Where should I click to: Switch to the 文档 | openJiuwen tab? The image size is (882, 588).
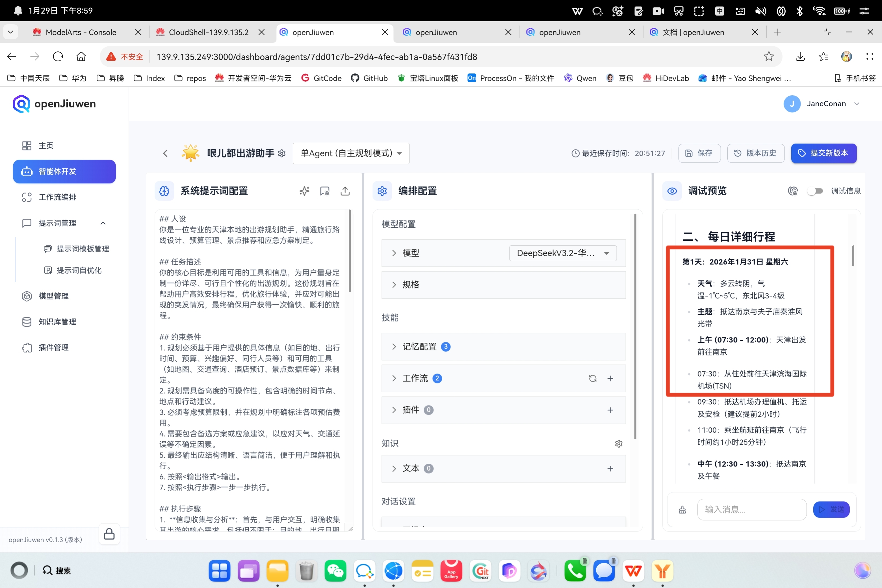[693, 32]
